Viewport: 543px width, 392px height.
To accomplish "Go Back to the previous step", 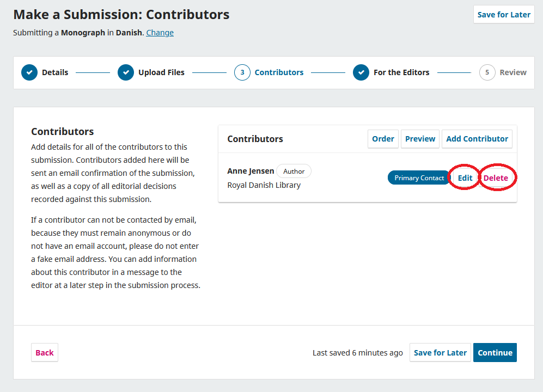I will (45, 353).
